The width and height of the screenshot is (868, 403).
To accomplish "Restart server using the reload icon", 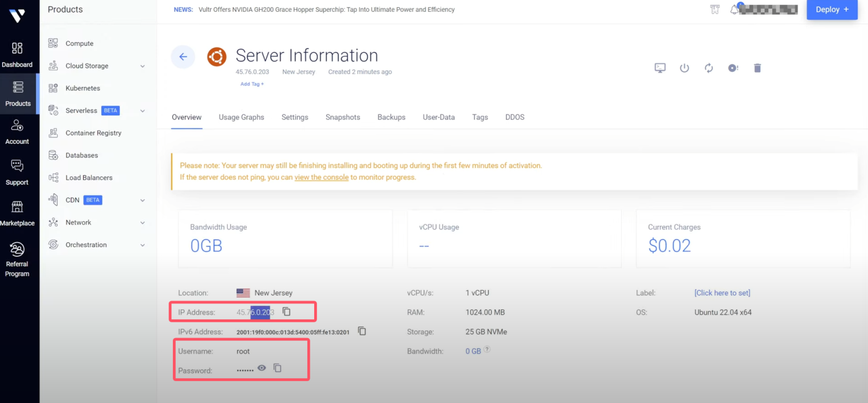I will [709, 68].
